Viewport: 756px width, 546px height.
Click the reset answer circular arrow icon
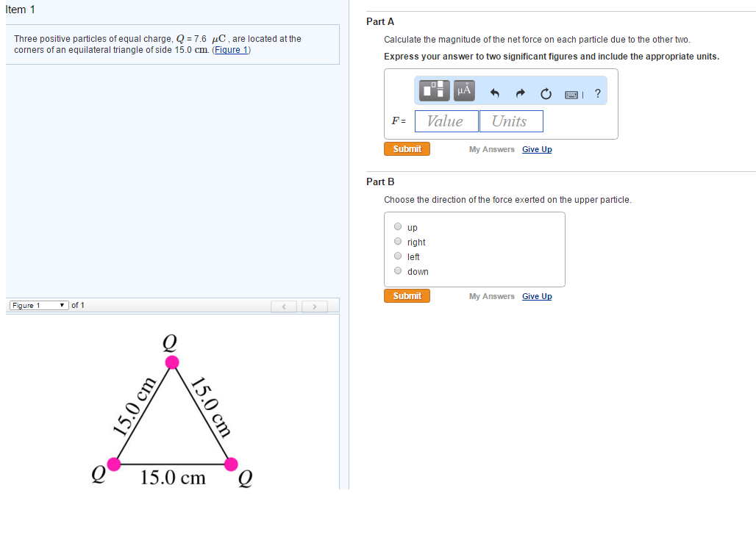point(546,93)
